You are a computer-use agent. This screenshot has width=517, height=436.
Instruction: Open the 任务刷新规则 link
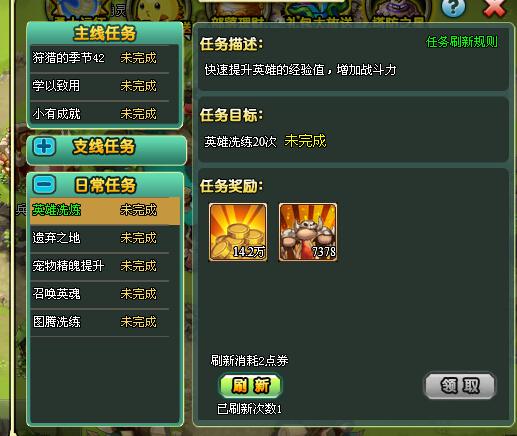pyautogui.click(x=462, y=42)
